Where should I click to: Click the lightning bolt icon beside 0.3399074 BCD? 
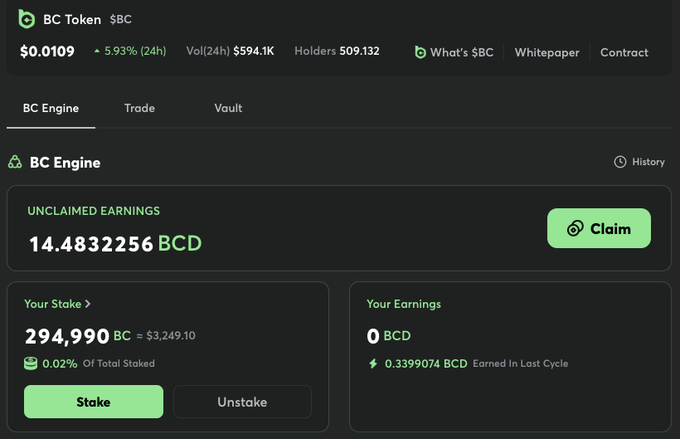pyautogui.click(x=373, y=364)
